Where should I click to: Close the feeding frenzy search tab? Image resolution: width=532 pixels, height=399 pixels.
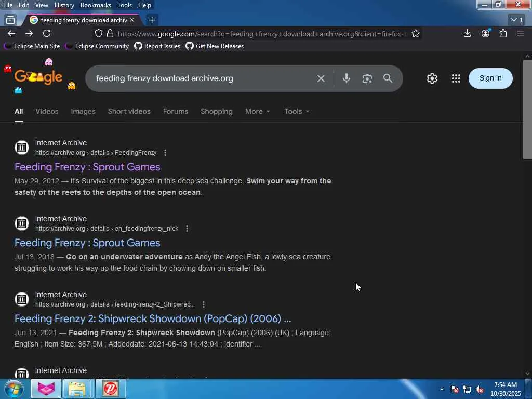132,20
